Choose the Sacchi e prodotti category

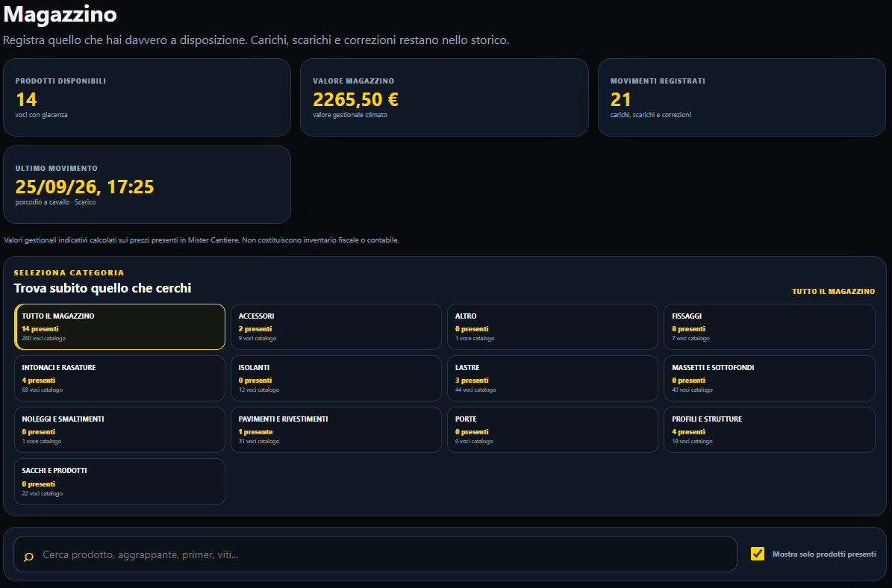pyautogui.click(x=119, y=481)
